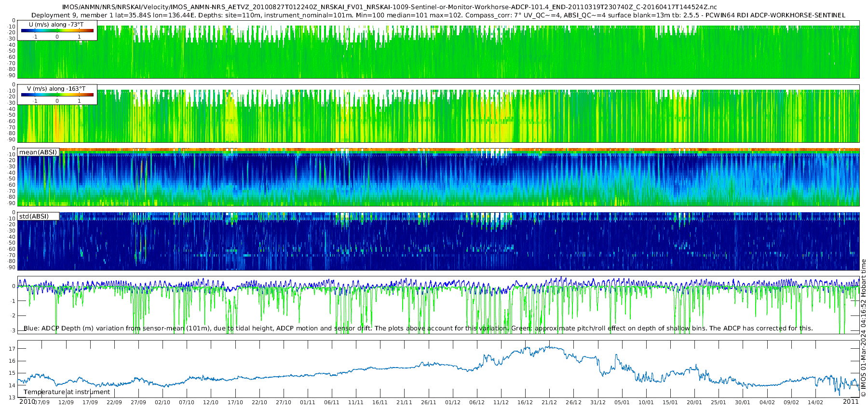Click the 21/12 date tick label

[x=549, y=402]
